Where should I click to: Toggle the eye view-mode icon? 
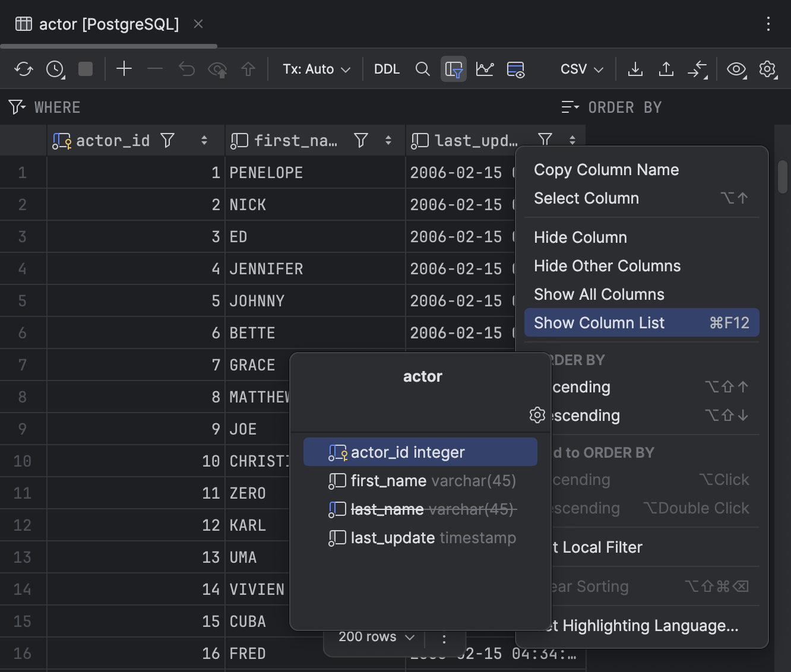tap(736, 69)
